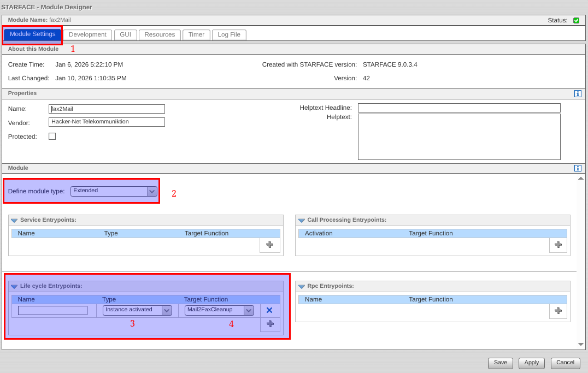
Task: Add a new Life cycle Entrypoint
Action: (270, 324)
